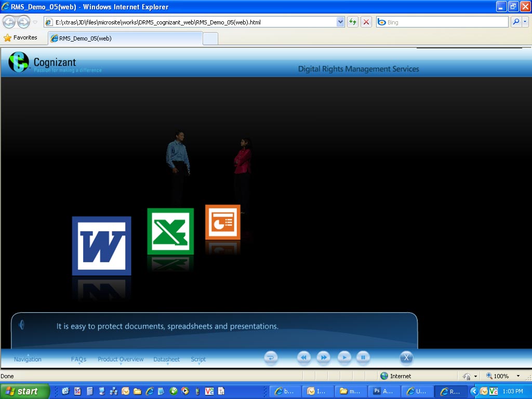The height and width of the screenshot is (399, 532).
Task: Open a new blank tab
Action: click(x=210, y=38)
